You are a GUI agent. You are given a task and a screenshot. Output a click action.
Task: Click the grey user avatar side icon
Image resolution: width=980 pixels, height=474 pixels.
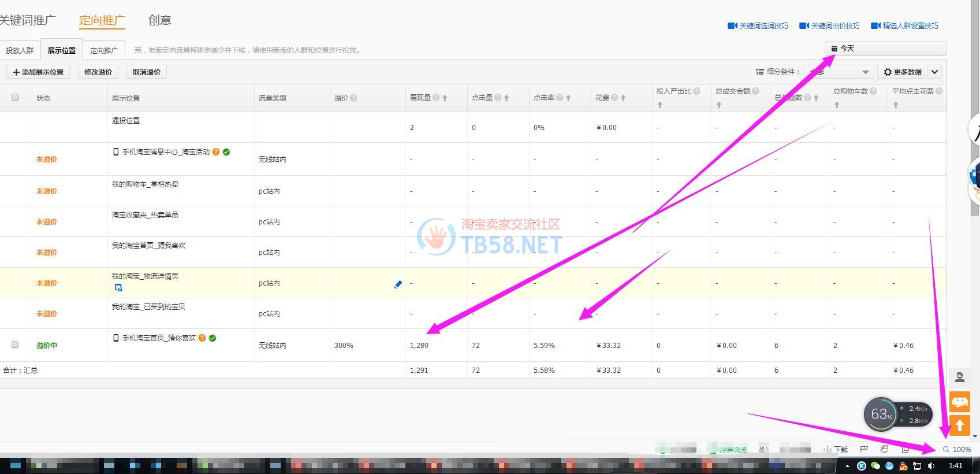point(959,377)
